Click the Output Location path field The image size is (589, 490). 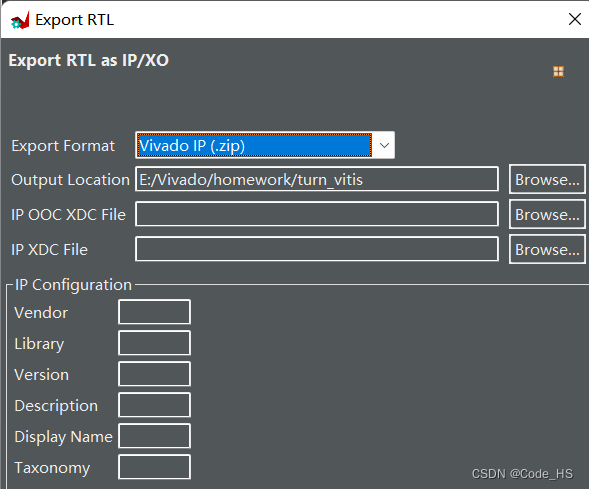coord(317,179)
